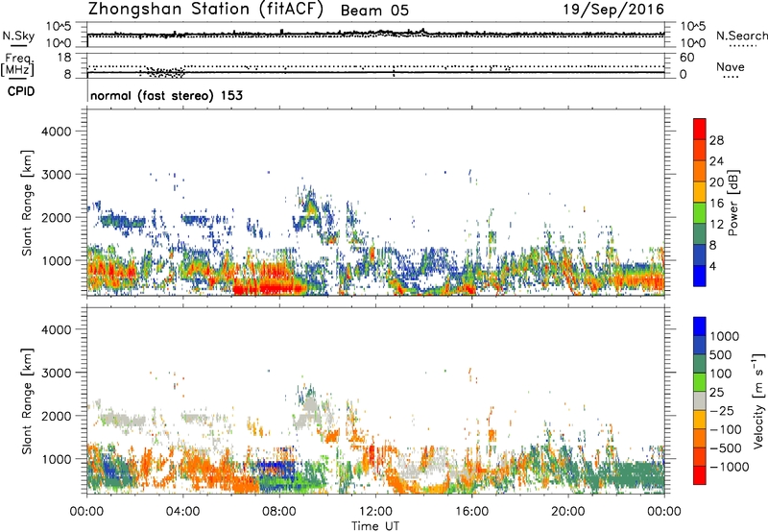This screenshot has width=768, height=532.
Task: Pick the yellow Power segment between 16 and 20
Action: [x=700, y=192]
